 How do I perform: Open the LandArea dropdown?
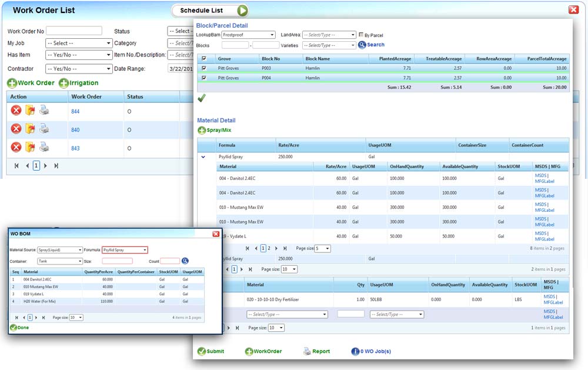click(x=329, y=35)
